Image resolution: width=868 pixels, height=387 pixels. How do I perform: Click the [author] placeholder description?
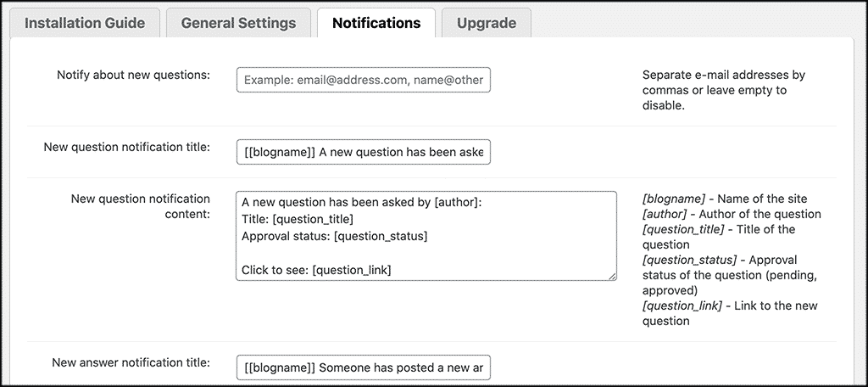coord(731,214)
